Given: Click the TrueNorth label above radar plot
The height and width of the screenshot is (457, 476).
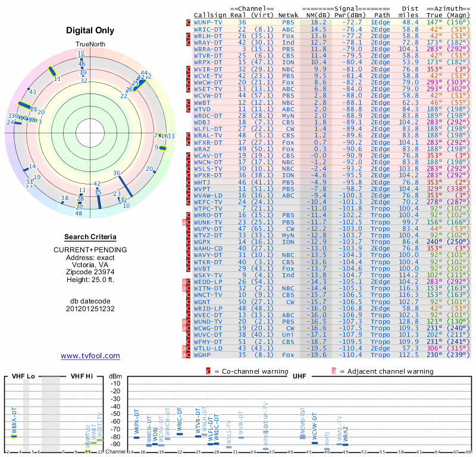Looking at the screenshot, I should (90, 45).
